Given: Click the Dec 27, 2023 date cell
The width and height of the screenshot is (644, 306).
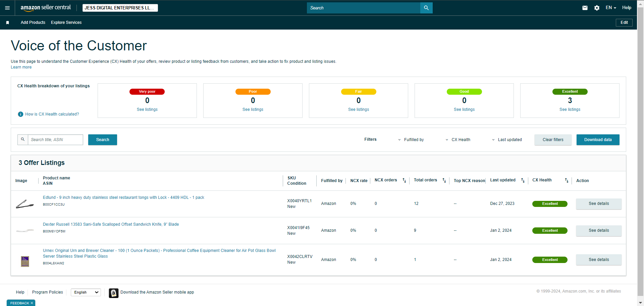Looking at the screenshot, I should click(502, 204).
